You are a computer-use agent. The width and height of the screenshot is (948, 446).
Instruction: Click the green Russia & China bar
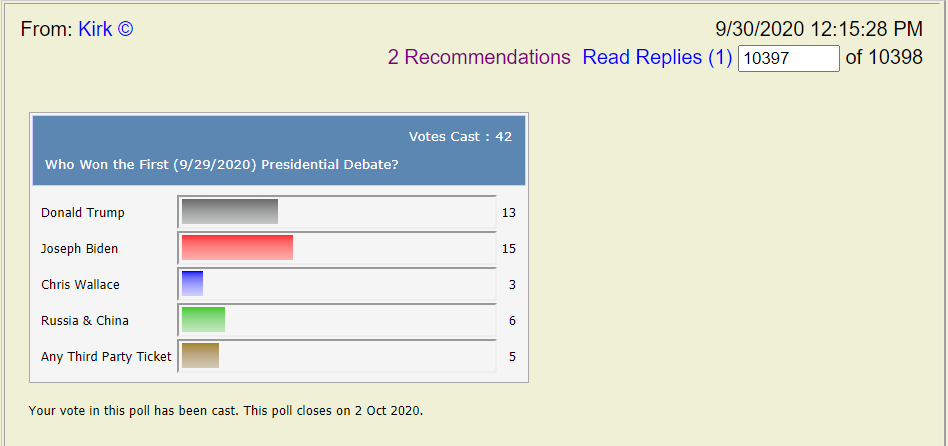tap(203, 320)
